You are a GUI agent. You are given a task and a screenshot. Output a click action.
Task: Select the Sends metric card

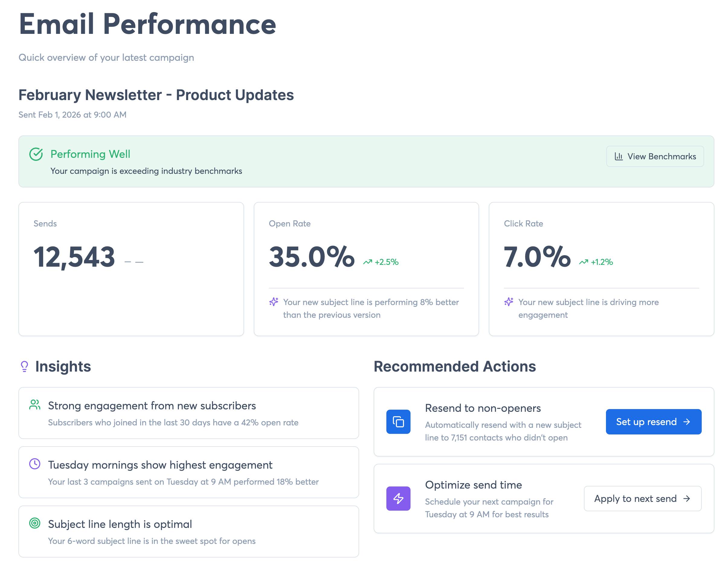coord(131,269)
